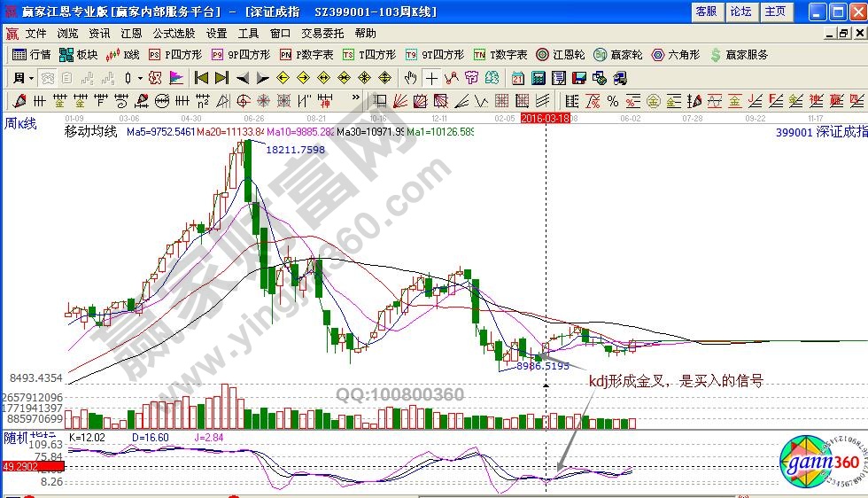868x498 pixels.
Task: Expand the candlestick style dropdown arrow
Action: [139, 78]
